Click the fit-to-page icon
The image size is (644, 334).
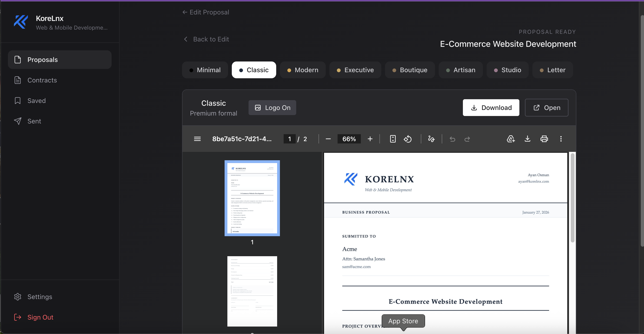392,139
